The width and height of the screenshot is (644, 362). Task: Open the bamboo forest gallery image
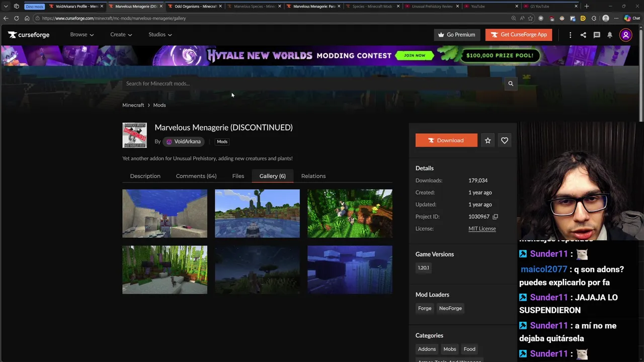click(165, 270)
